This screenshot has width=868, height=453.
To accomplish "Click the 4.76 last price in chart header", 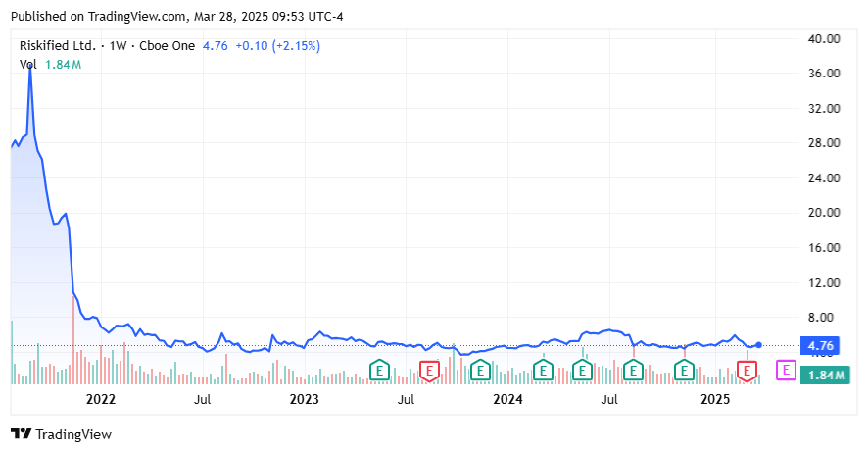I will tap(216, 46).
